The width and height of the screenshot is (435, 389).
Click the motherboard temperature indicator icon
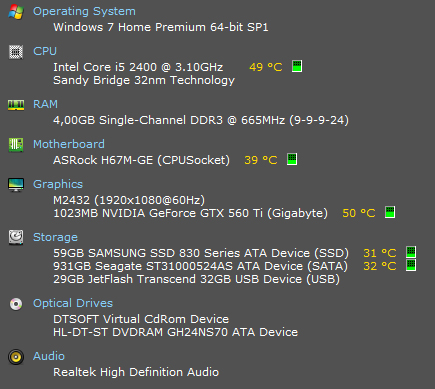pos(292,159)
